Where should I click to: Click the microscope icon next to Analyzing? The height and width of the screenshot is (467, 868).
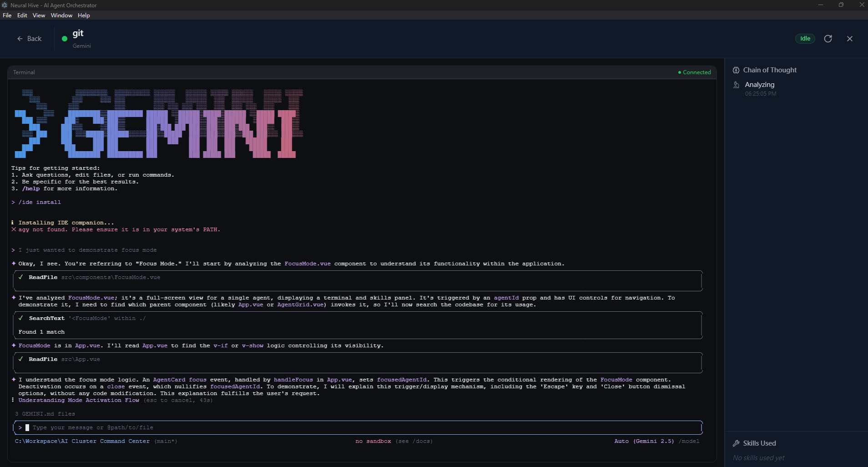click(737, 85)
